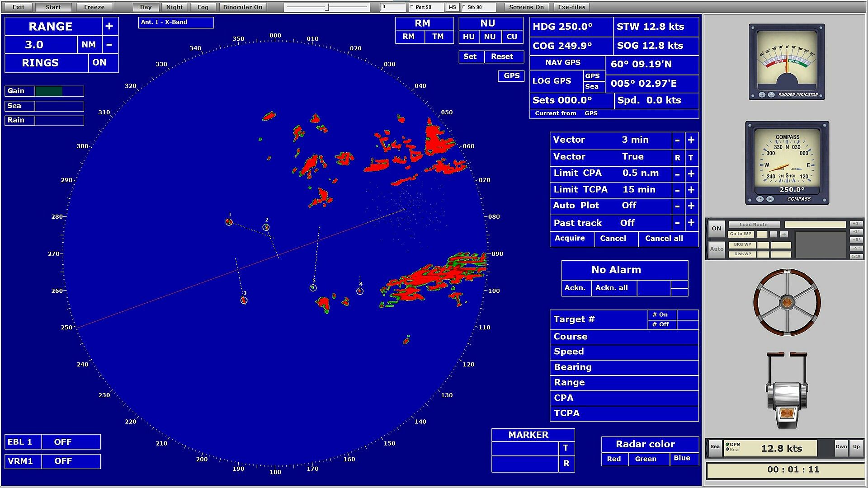This screenshot has height=488, width=868.
Task: Toggle EBL 1 OFF state
Action: (x=63, y=442)
